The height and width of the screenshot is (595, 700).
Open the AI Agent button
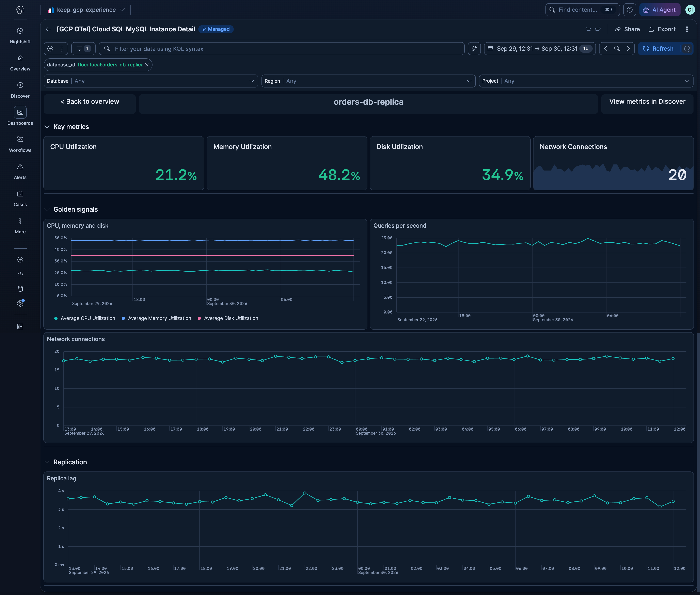(x=659, y=10)
